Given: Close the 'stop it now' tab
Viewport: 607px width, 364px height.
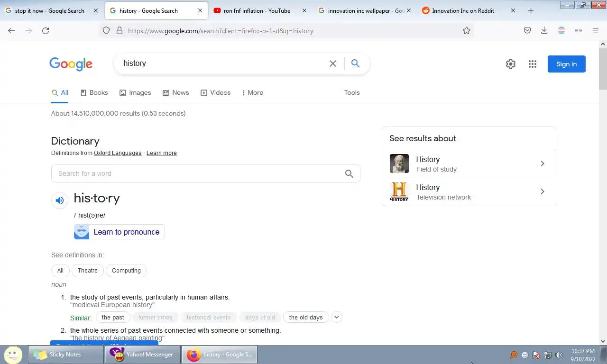Looking at the screenshot, I should [95, 10].
